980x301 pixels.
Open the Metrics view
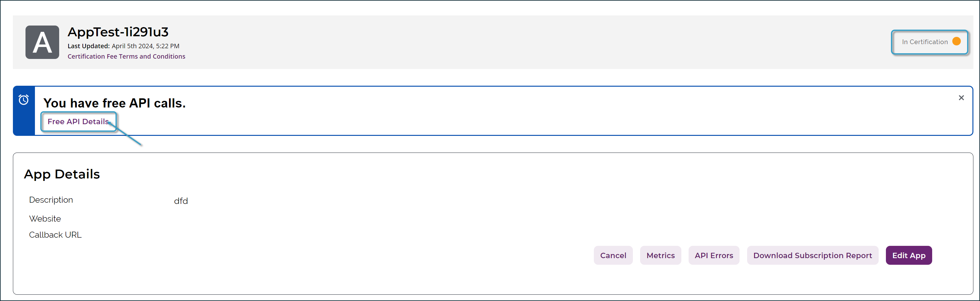point(661,255)
